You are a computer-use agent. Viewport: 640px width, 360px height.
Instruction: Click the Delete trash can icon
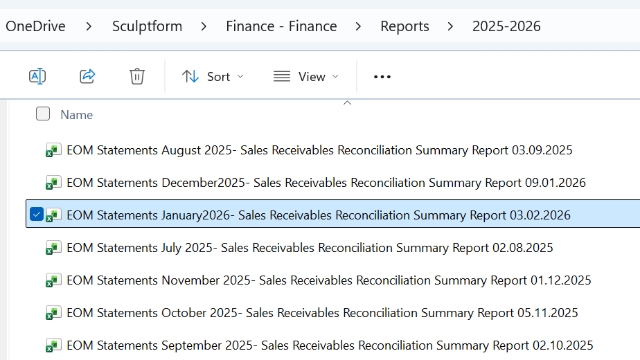pyautogui.click(x=137, y=76)
